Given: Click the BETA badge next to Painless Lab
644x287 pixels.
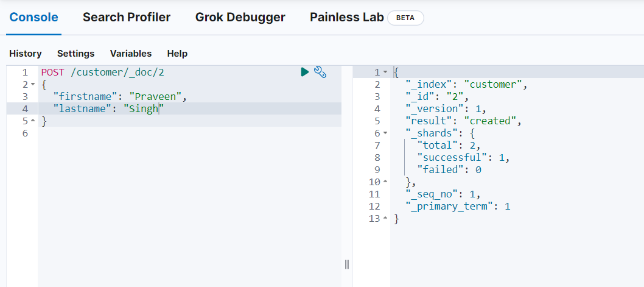Looking at the screenshot, I should tap(405, 18).
